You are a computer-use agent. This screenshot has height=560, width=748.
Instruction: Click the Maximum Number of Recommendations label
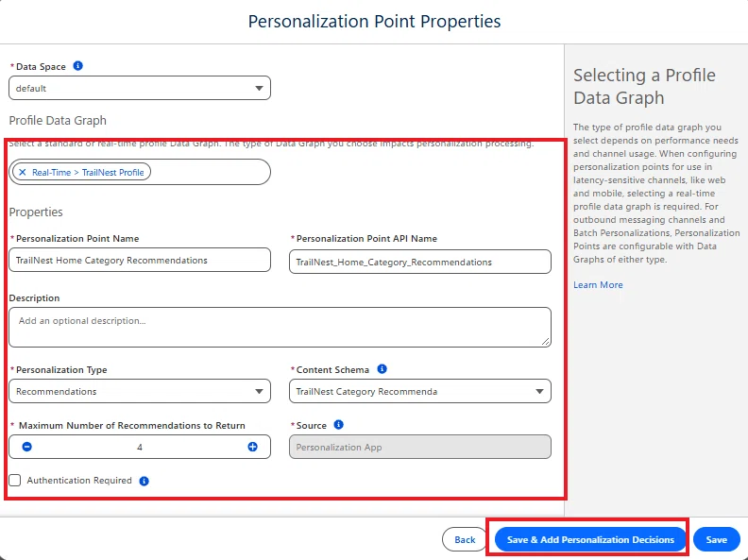tap(131, 426)
